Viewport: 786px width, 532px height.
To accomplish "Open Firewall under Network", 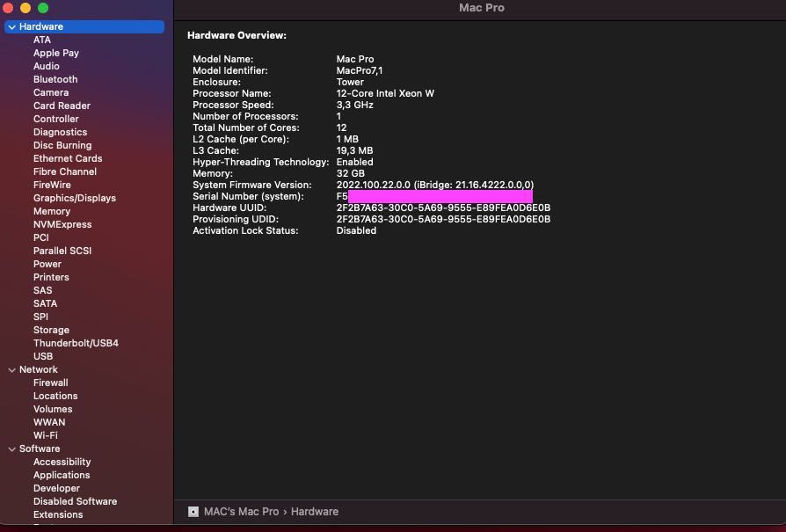I will tap(51, 383).
